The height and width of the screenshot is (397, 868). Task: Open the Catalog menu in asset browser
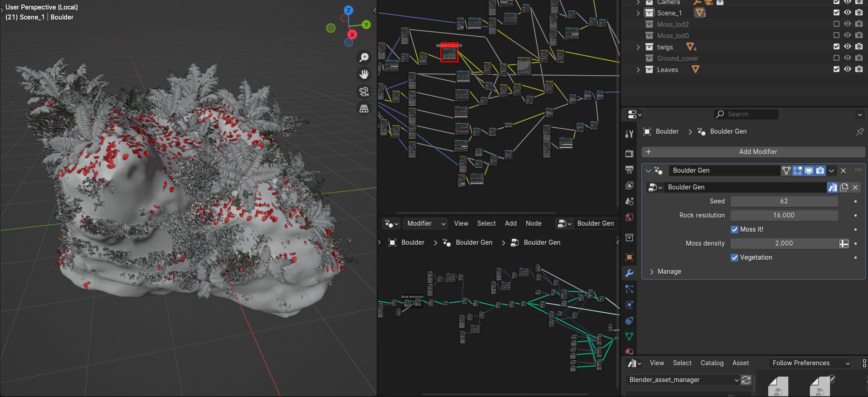click(x=712, y=363)
